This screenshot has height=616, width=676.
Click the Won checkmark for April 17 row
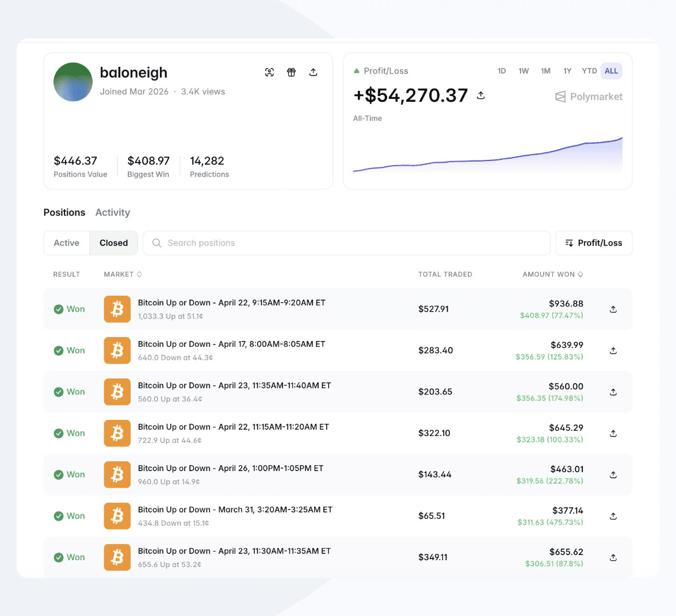pyautogui.click(x=59, y=350)
